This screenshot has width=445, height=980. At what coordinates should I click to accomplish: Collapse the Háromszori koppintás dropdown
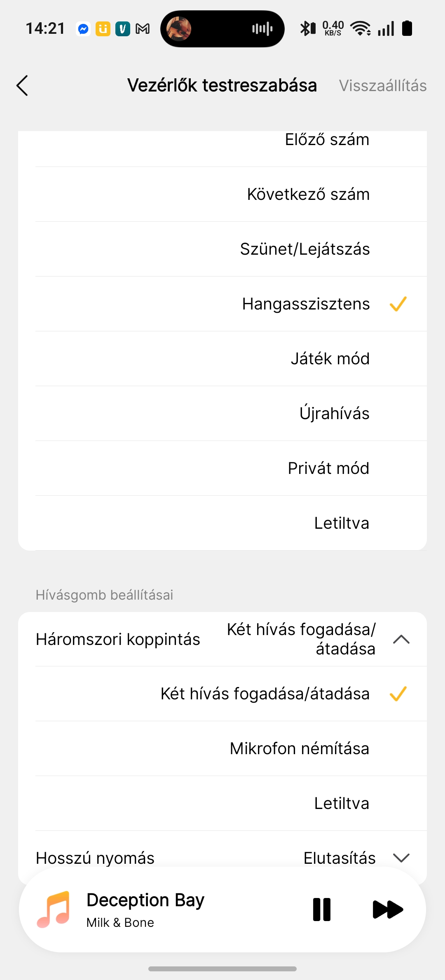click(401, 639)
